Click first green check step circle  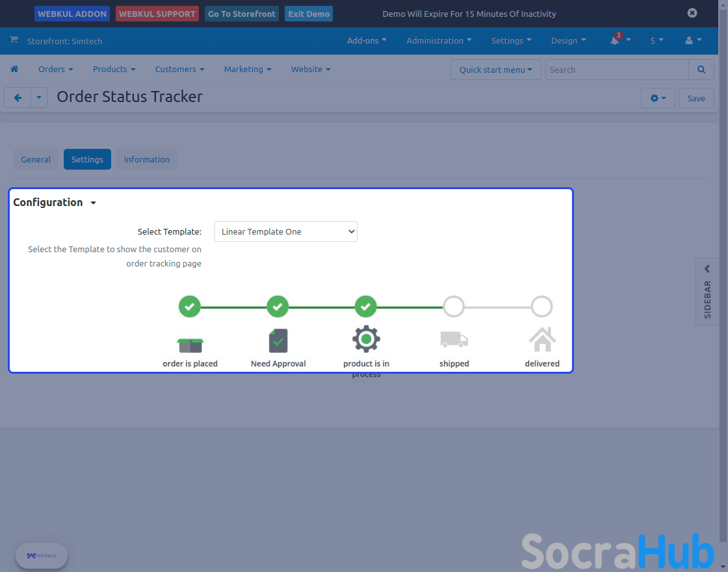click(x=189, y=306)
